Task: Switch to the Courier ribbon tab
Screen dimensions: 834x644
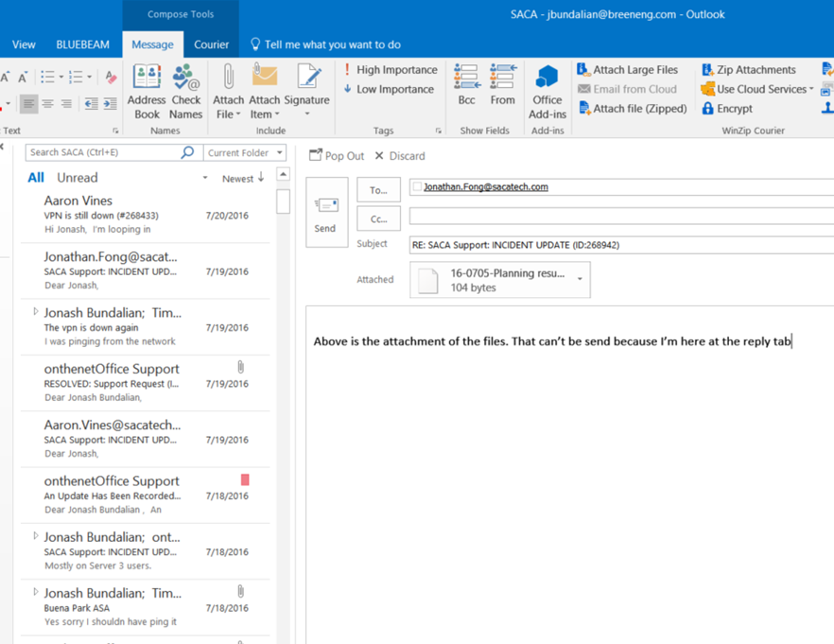Action: pos(211,44)
